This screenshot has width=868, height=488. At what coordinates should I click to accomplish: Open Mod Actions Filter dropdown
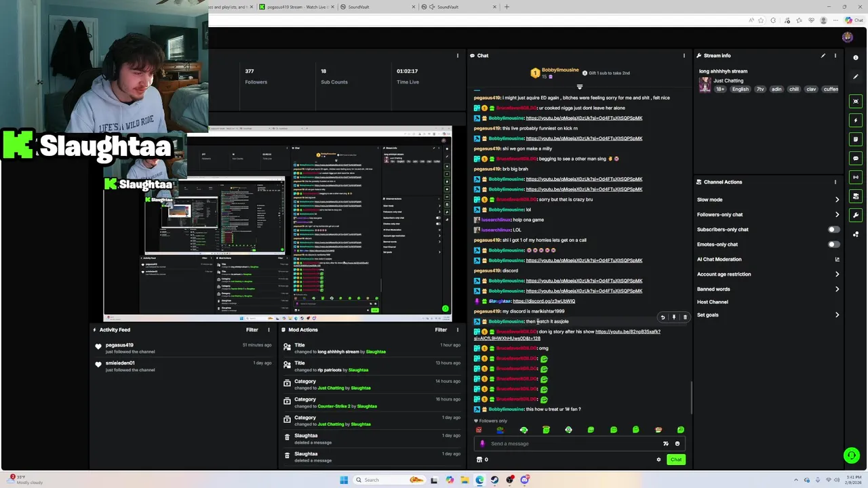click(441, 330)
